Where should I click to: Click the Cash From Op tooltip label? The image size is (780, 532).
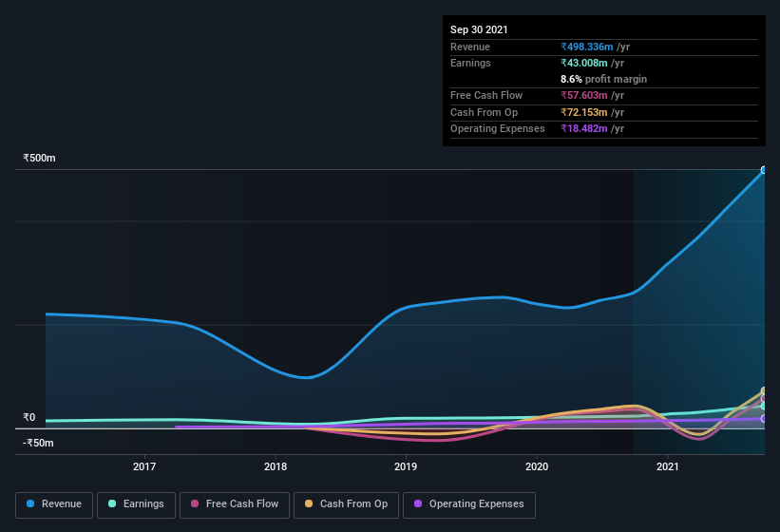(x=484, y=112)
